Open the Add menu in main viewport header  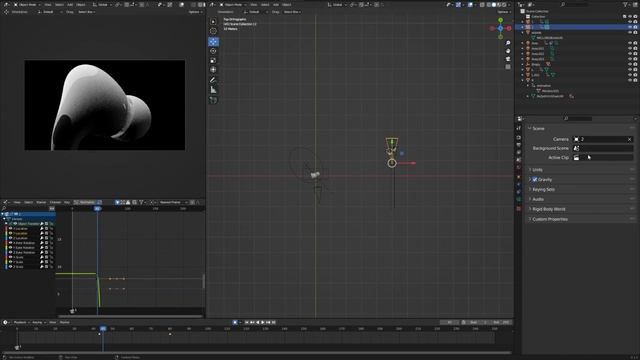coord(276,4)
